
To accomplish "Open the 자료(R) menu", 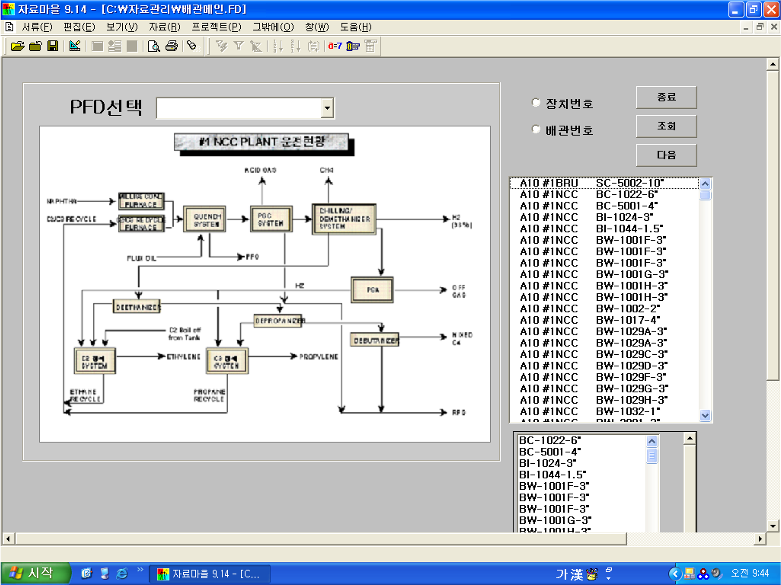I will coord(164,26).
